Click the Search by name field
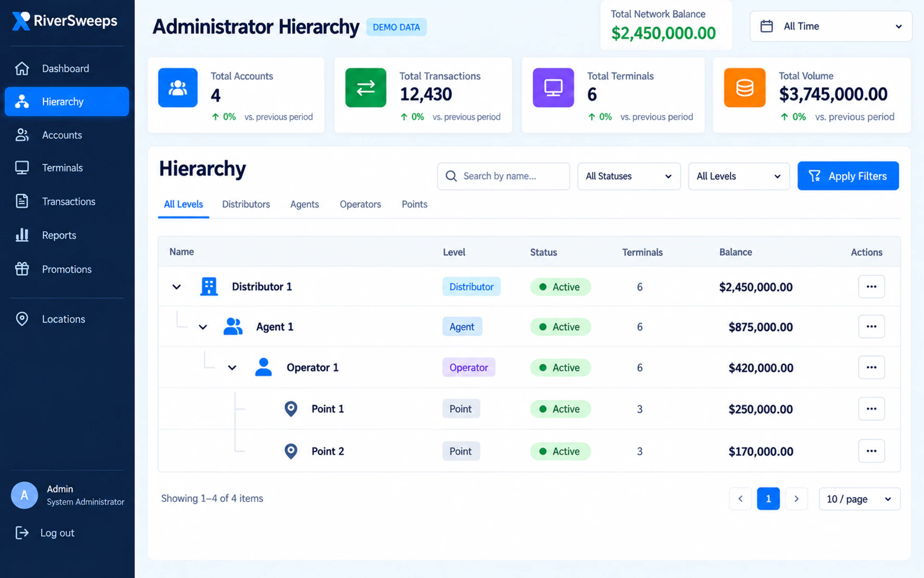This screenshot has height=578, width=924. tap(503, 176)
